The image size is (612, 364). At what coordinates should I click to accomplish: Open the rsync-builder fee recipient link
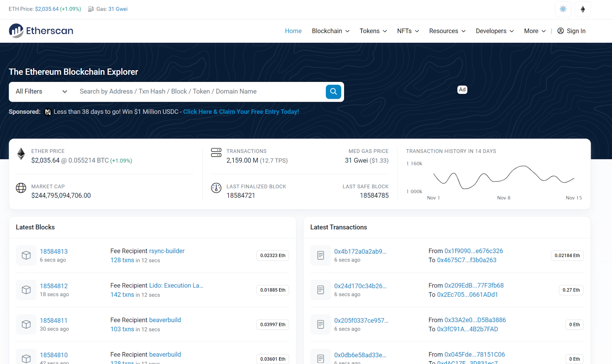coord(167,251)
